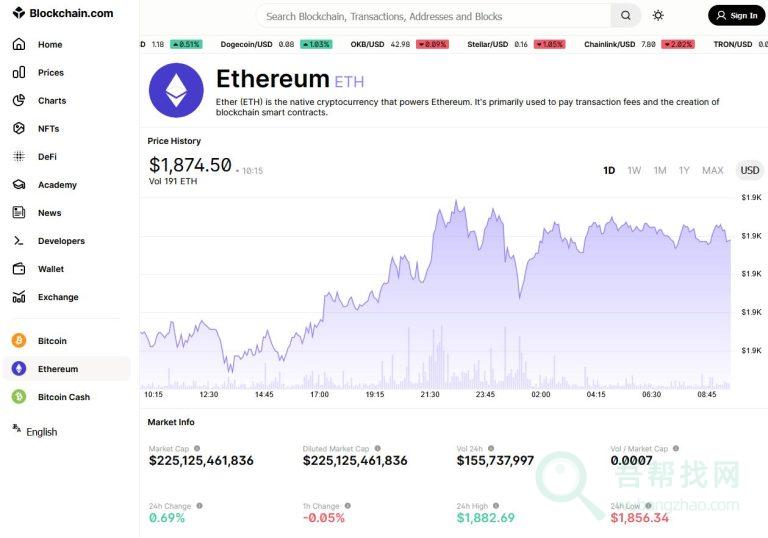Toggle light/dark theme sun icon
Image resolution: width=768 pixels, height=538 pixels.
click(658, 16)
